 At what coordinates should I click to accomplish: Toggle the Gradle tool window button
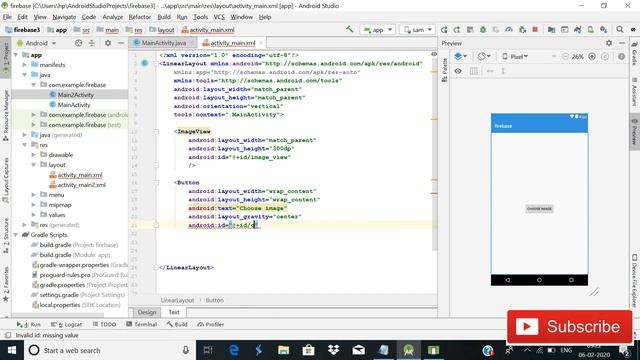[x=634, y=53]
